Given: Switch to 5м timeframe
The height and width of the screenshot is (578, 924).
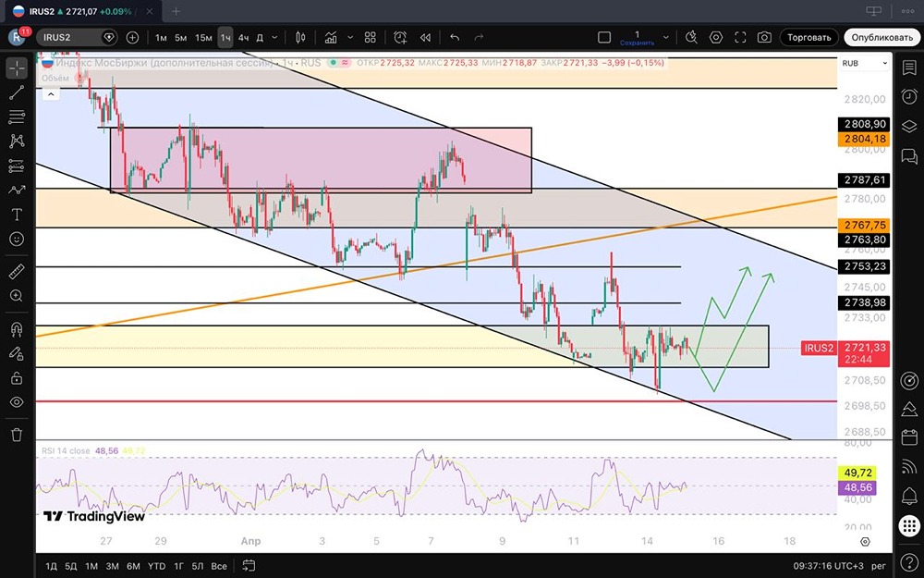Looking at the screenshot, I should pos(180,37).
